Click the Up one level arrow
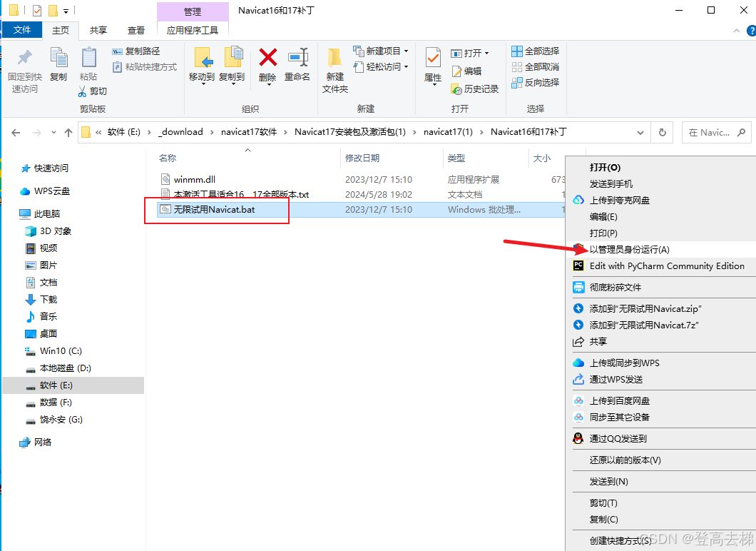Viewport: 756px width, 551px height. [x=68, y=132]
